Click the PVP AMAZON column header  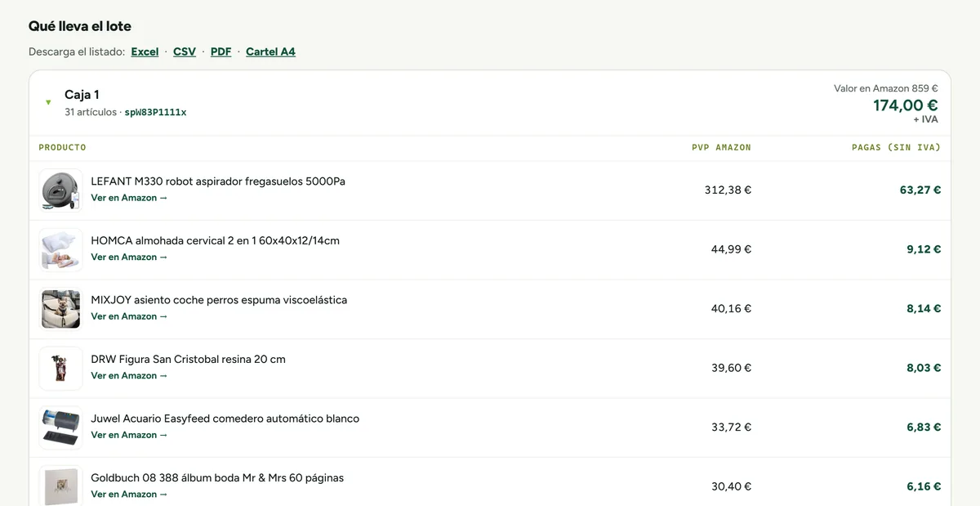(721, 147)
